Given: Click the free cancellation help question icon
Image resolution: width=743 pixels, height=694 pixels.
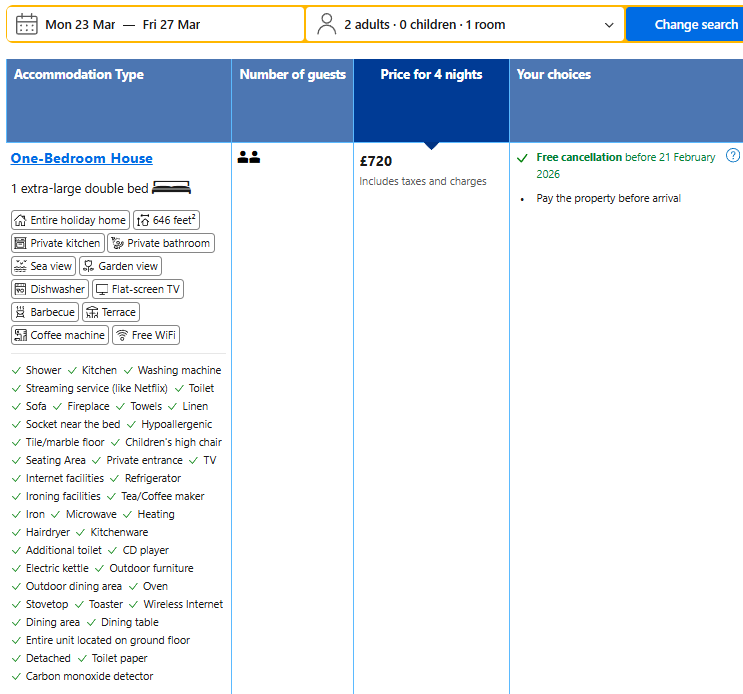Looking at the screenshot, I should (733, 156).
